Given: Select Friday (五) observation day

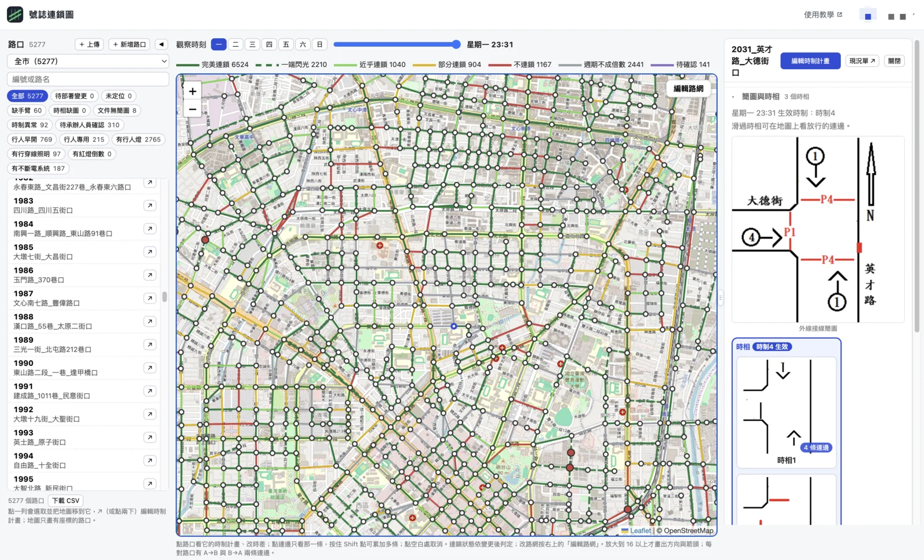Looking at the screenshot, I should tap(286, 44).
